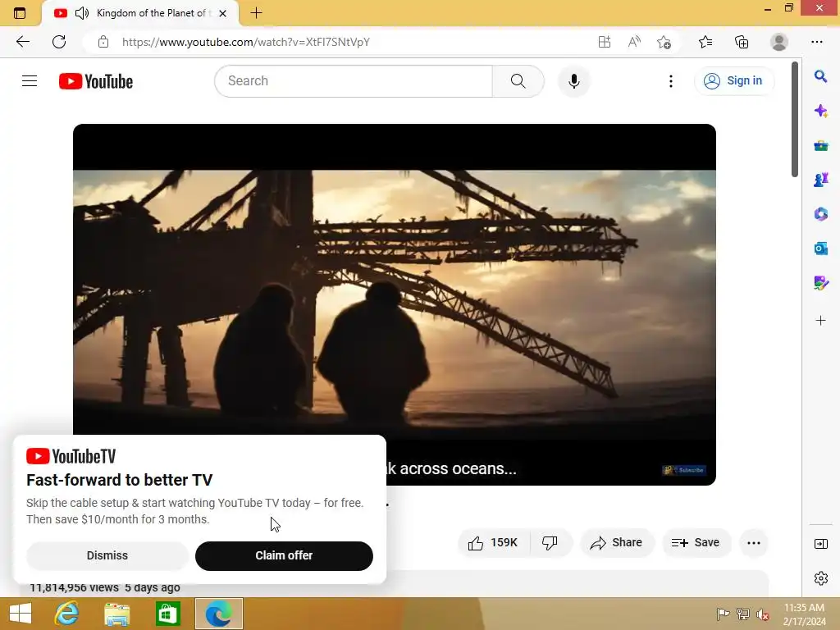Open a new browser tab
This screenshot has height=630, width=840.
pos(256,13)
